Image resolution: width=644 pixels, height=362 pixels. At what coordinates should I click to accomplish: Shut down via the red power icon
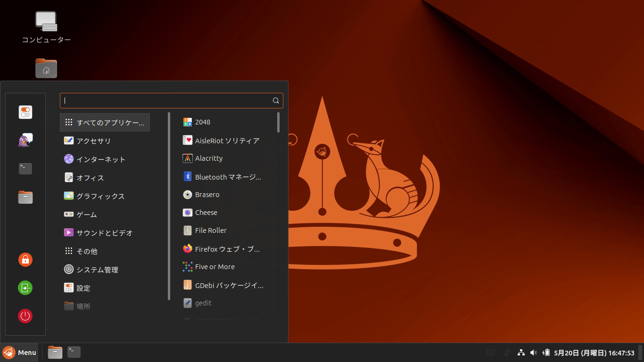tap(25, 316)
